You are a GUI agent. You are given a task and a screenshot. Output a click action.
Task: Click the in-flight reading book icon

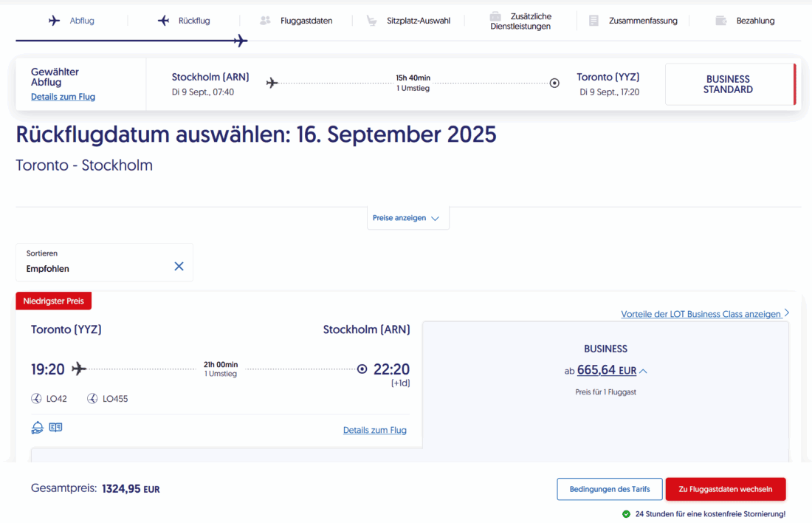(55, 427)
